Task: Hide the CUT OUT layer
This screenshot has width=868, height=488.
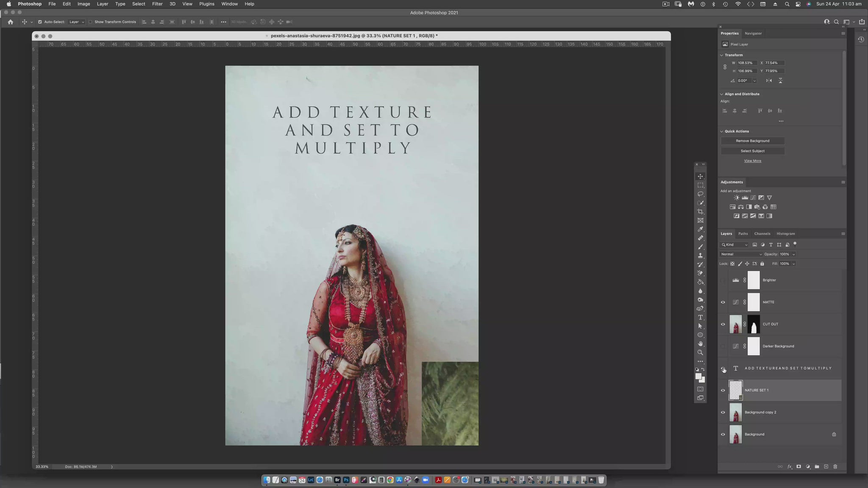Action: click(x=723, y=324)
